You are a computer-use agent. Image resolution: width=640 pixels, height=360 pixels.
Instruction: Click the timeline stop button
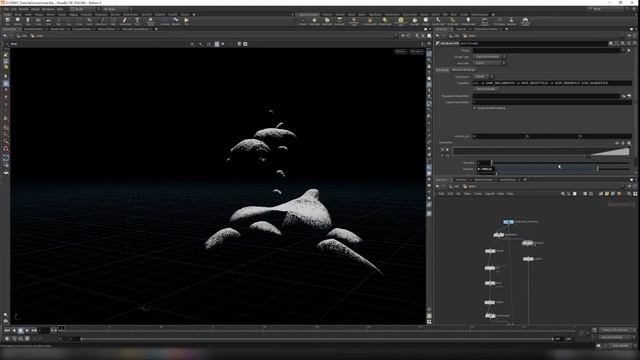click(20, 330)
